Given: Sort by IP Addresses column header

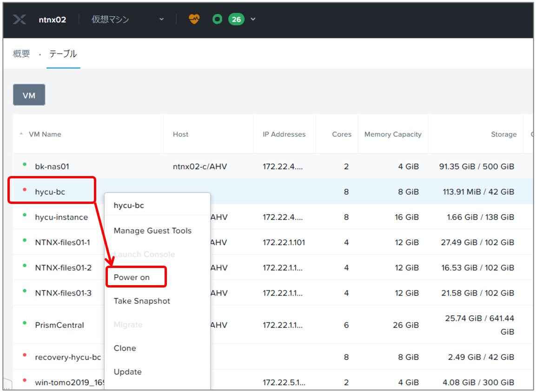Looking at the screenshot, I should (x=284, y=134).
